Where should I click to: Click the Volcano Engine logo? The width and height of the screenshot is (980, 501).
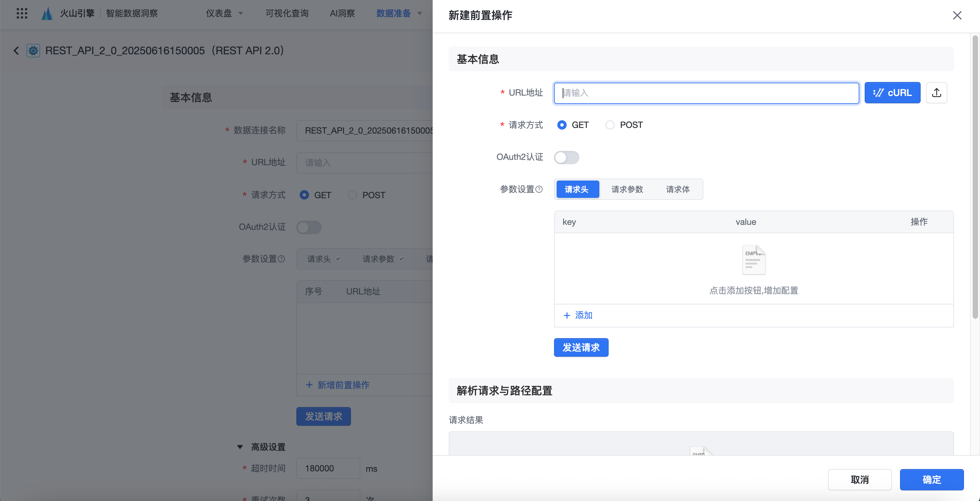47,13
